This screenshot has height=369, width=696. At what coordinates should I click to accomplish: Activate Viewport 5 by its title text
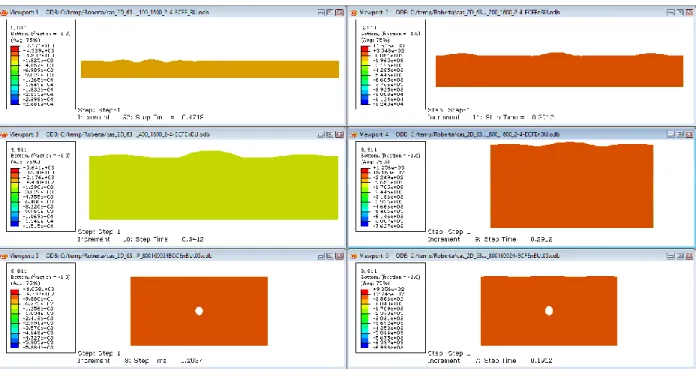[x=111, y=256]
